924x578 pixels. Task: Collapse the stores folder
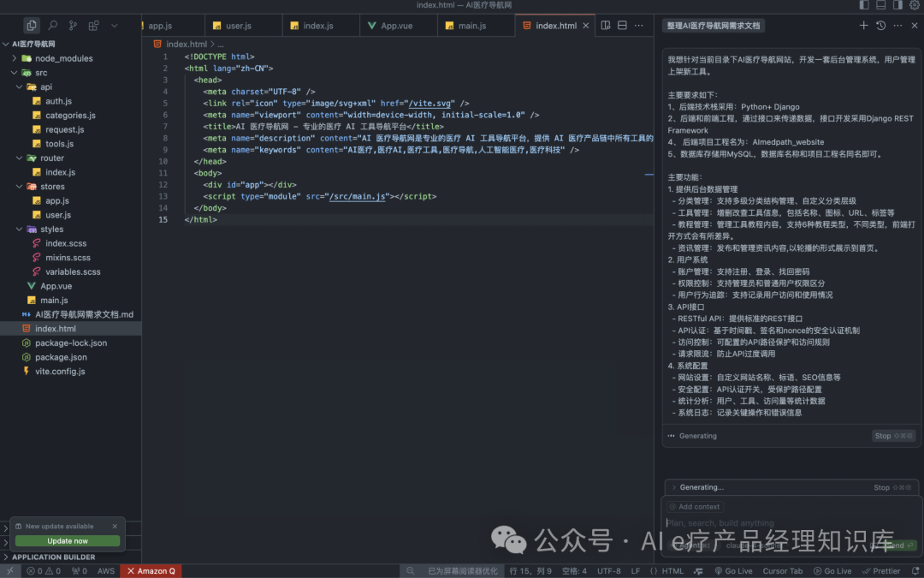(20, 187)
